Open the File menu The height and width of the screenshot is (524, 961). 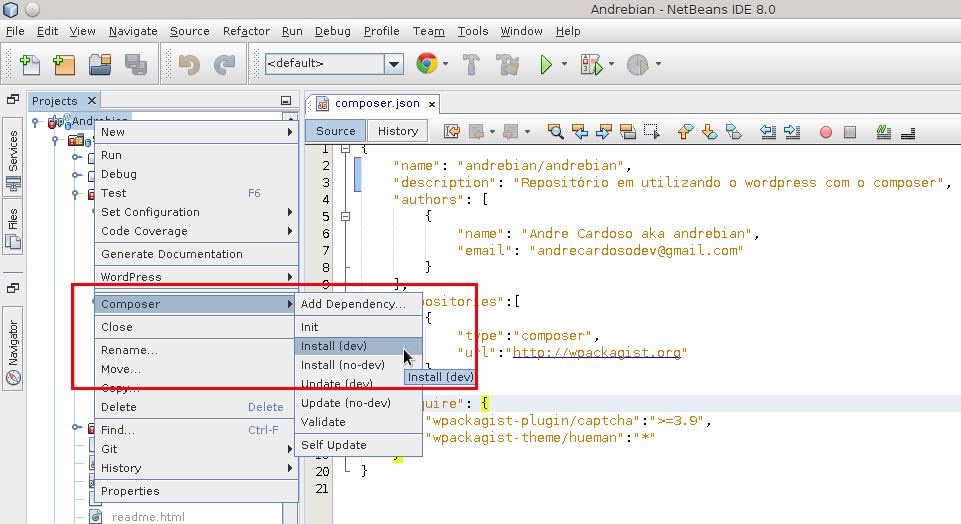[15, 31]
